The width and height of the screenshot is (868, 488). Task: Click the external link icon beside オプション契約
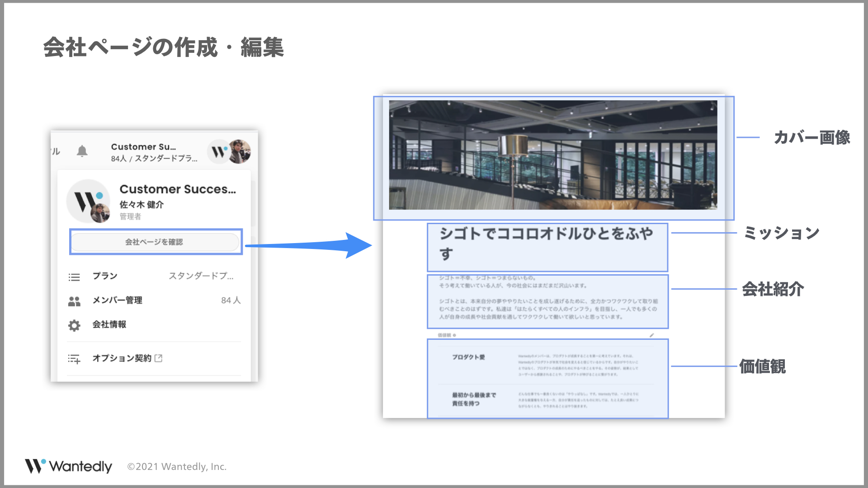[158, 358]
